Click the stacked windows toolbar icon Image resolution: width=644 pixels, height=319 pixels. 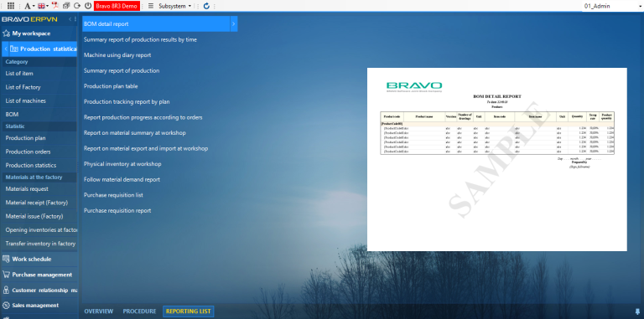(x=66, y=6)
